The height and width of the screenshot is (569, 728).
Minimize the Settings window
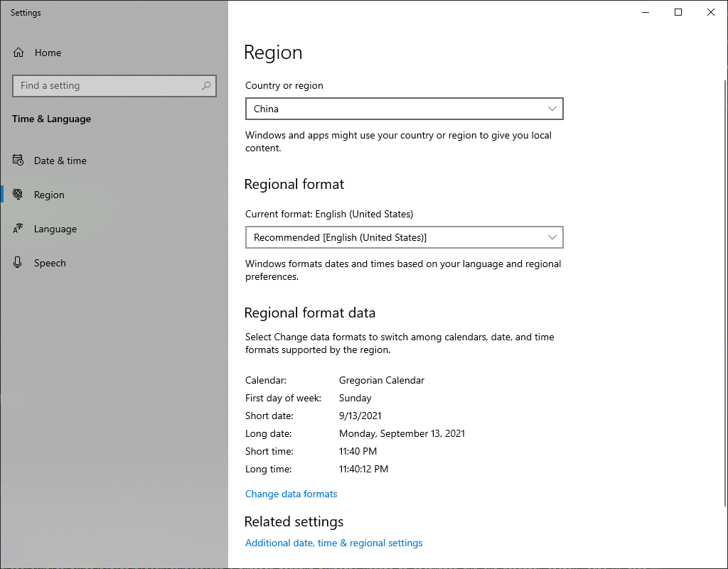coord(646,12)
